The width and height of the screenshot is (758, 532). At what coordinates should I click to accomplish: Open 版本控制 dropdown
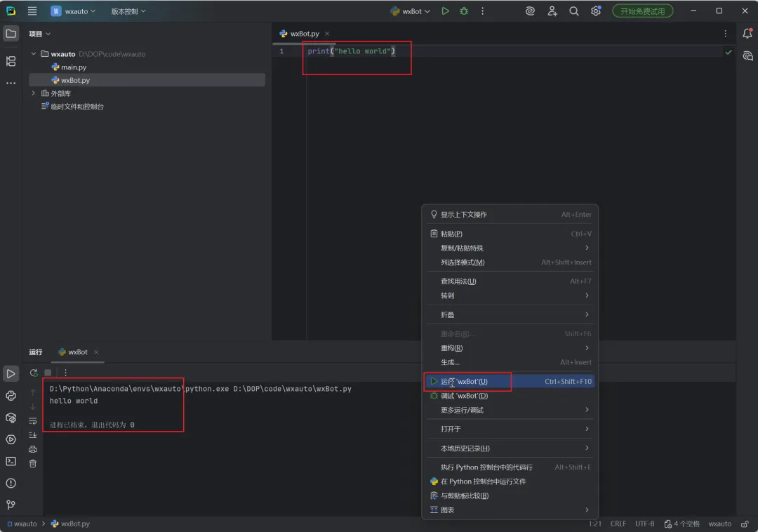(x=128, y=11)
